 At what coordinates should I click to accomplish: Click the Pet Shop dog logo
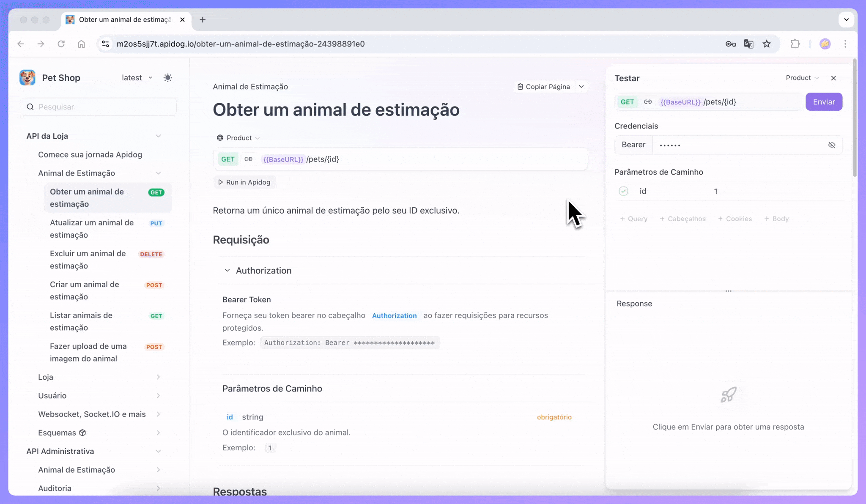coord(27,78)
